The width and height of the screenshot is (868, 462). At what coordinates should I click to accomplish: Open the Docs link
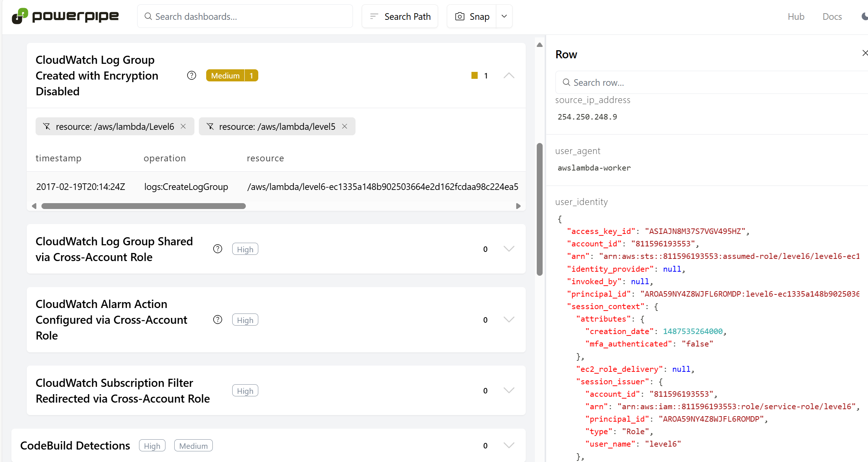click(x=832, y=16)
